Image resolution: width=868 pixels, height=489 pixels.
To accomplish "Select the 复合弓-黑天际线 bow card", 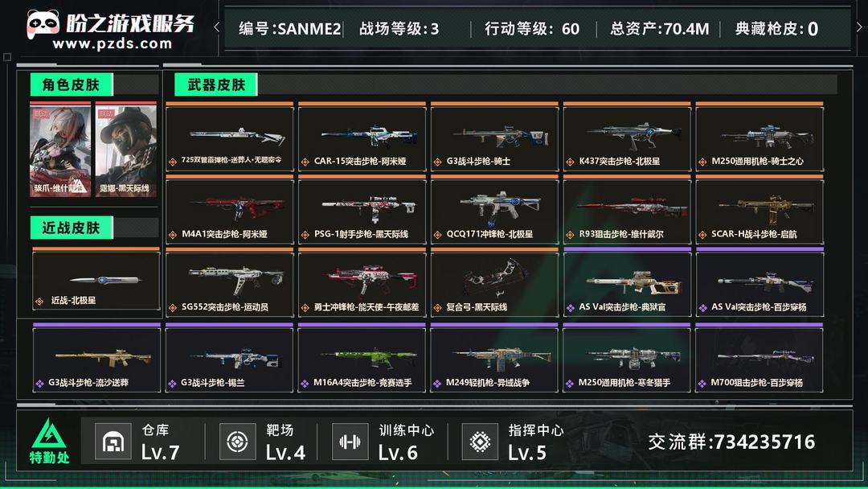I will tap(494, 282).
